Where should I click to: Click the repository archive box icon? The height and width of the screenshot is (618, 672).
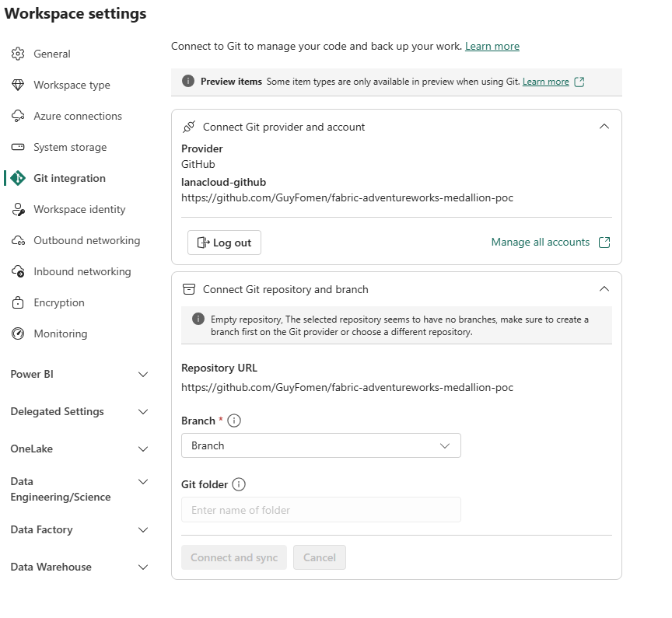coord(189,289)
